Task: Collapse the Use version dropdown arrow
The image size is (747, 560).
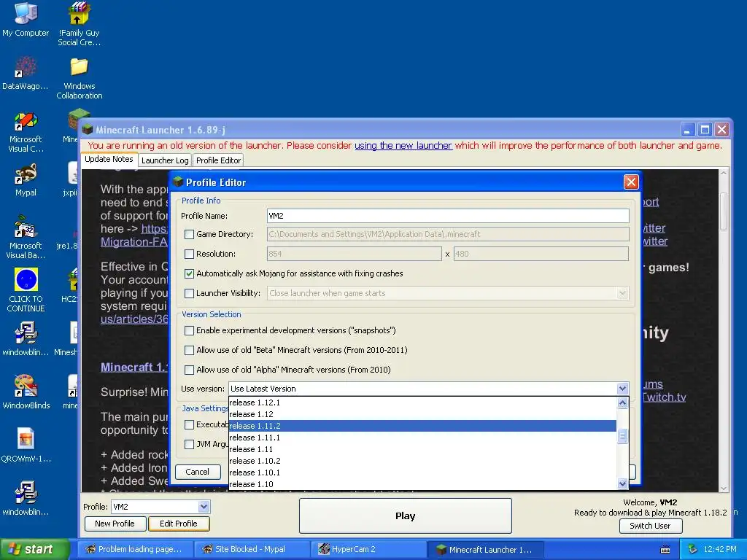Action: click(622, 389)
